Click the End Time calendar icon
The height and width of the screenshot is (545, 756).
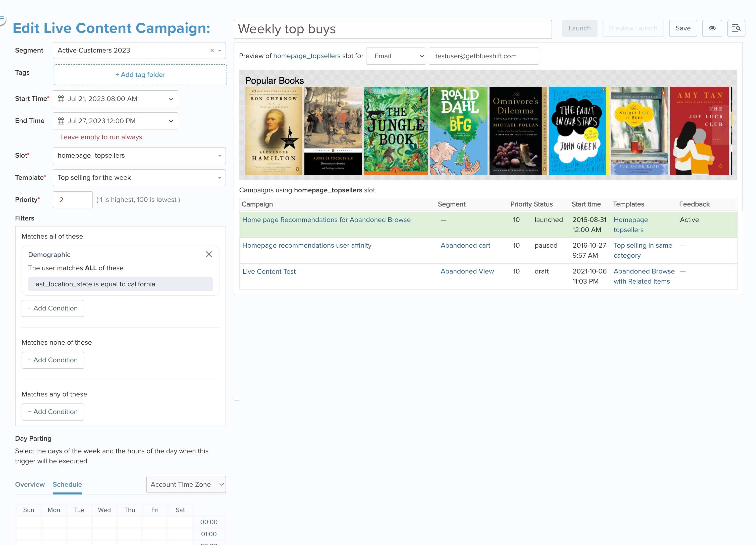[x=61, y=121]
